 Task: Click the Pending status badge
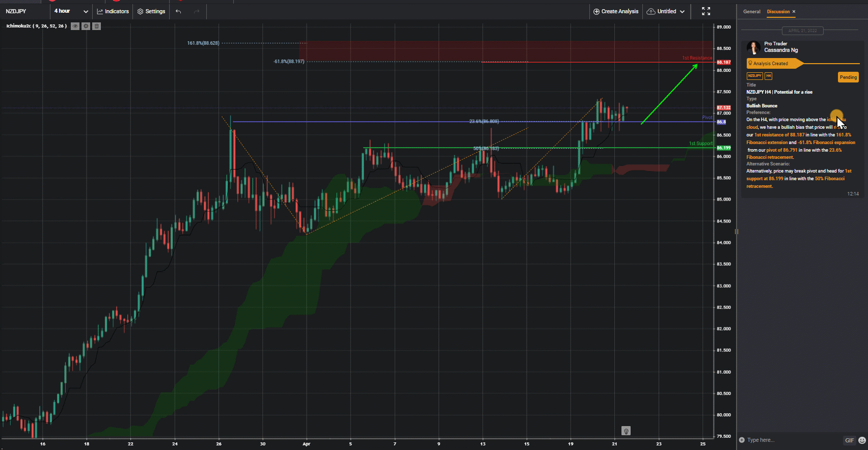[x=848, y=77]
